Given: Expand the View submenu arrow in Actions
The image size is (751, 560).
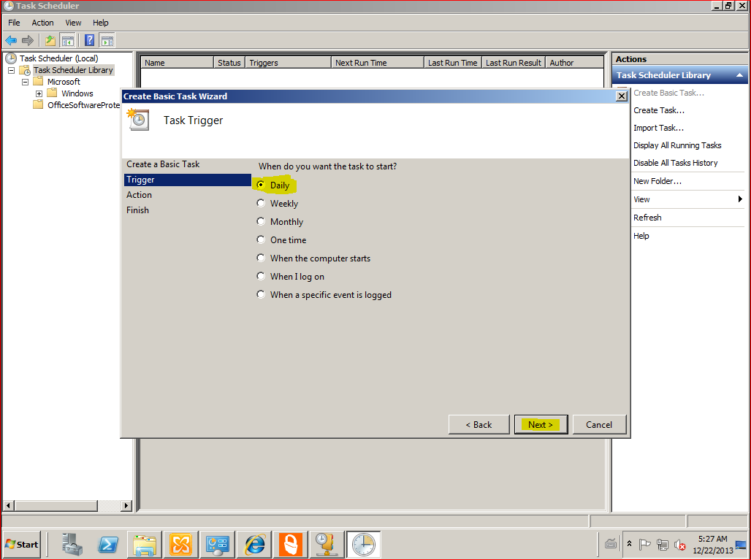Looking at the screenshot, I should click(740, 199).
